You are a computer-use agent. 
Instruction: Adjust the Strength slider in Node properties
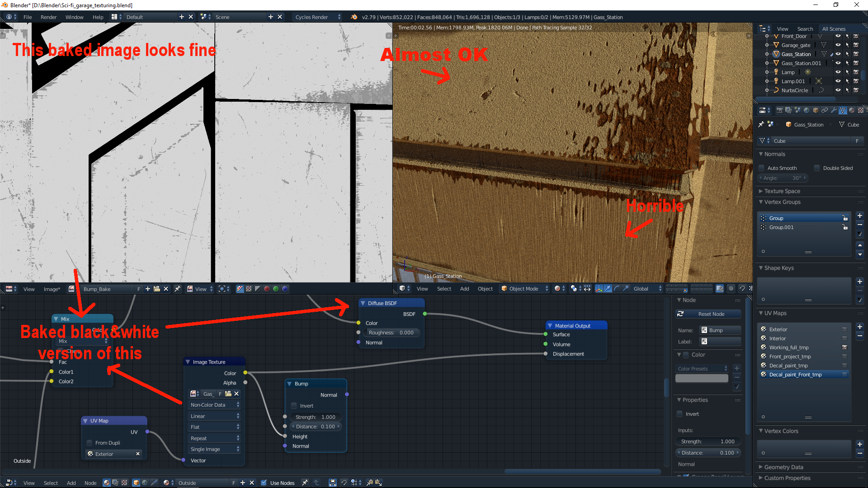pos(708,441)
